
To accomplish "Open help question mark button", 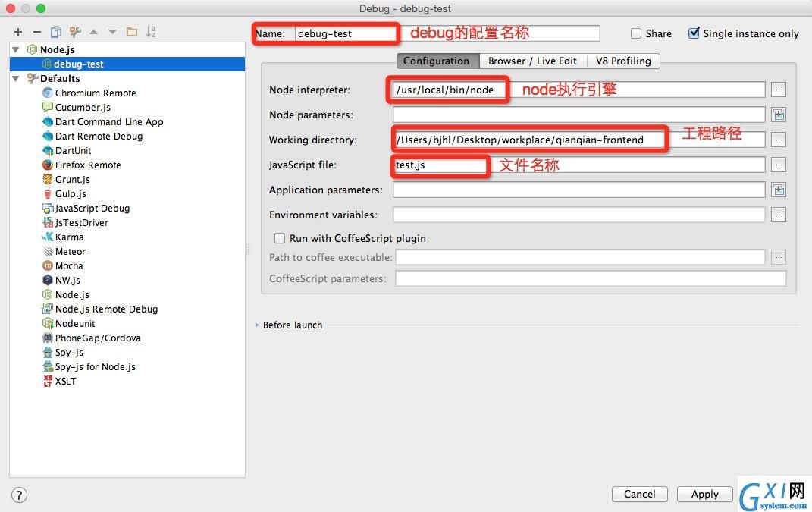I will tap(19, 495).
